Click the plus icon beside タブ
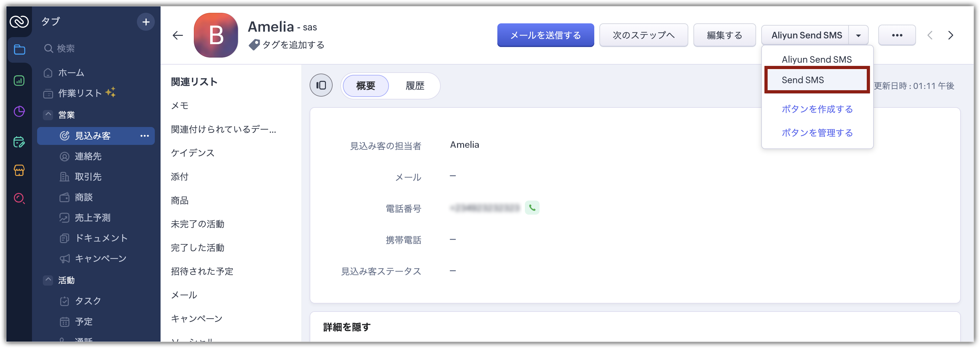980x348 pixels. click(x=146, y=22)
